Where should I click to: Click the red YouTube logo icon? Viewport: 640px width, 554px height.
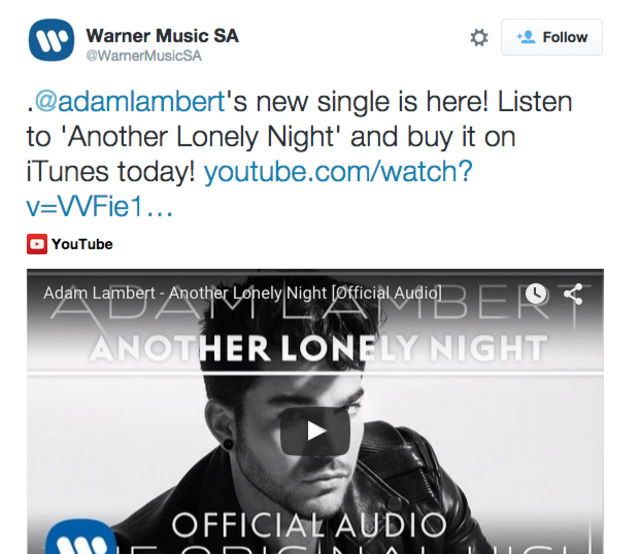(x=37, y=244)
